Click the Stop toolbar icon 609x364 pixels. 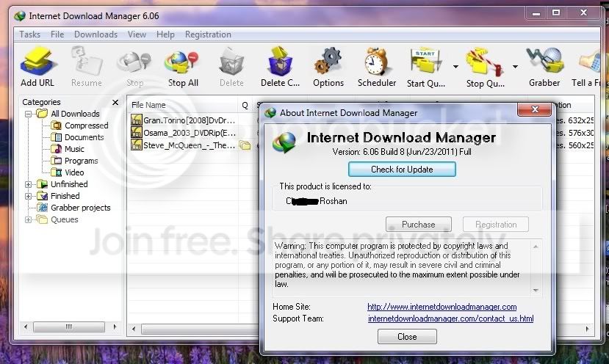[134, 62]
